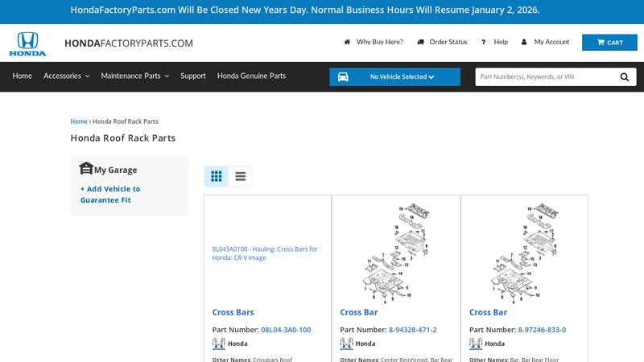Expand the Maintenance Parts dropdown
The width and height of the screenshot is (644, 362).
(x=134, y=76)
